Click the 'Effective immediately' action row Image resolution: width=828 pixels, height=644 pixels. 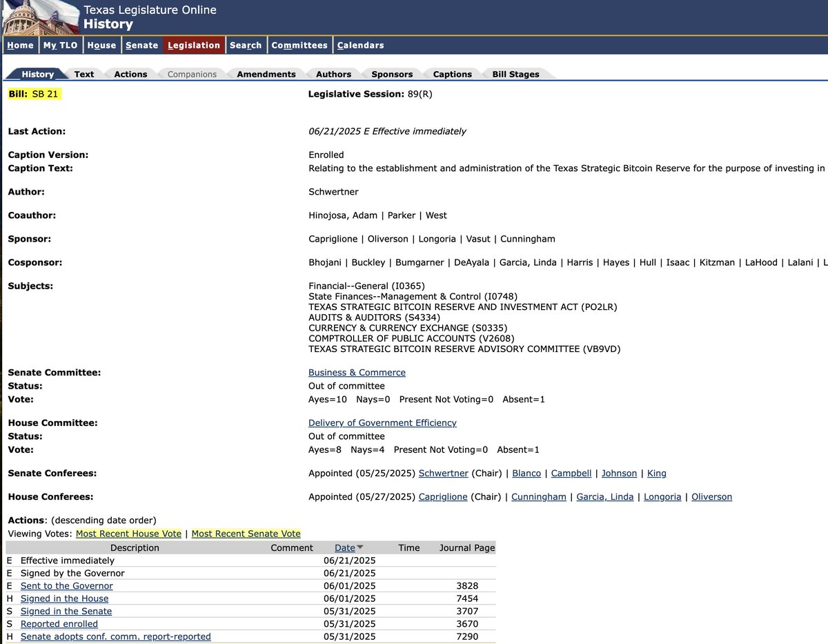point(250,561)
